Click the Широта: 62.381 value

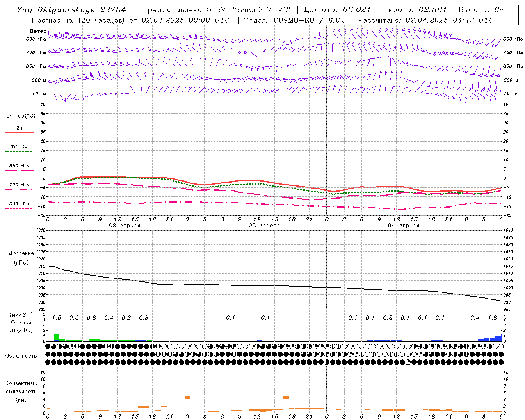[415, 10]
